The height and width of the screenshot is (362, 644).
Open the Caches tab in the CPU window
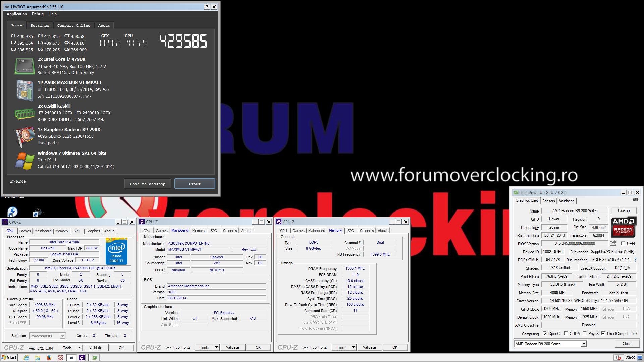24,231
